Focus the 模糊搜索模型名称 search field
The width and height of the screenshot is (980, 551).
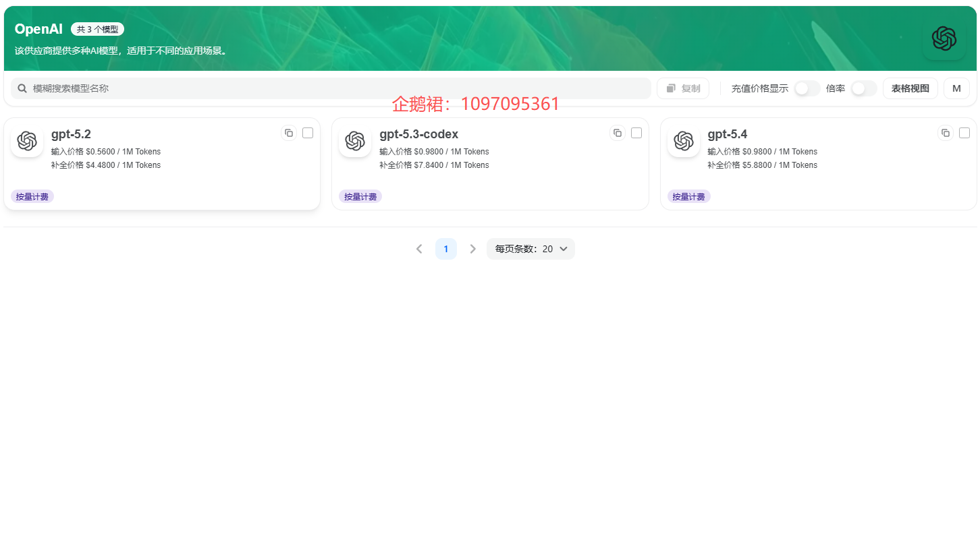[331, 88]
